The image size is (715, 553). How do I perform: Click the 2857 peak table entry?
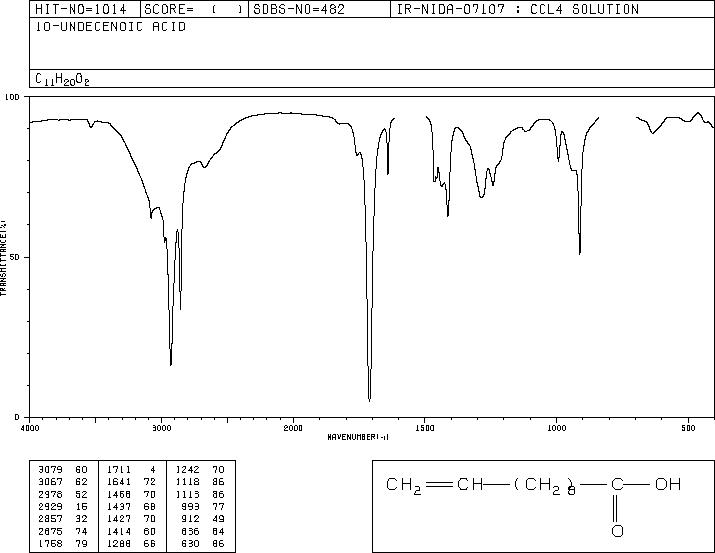[x=50, y=519]
